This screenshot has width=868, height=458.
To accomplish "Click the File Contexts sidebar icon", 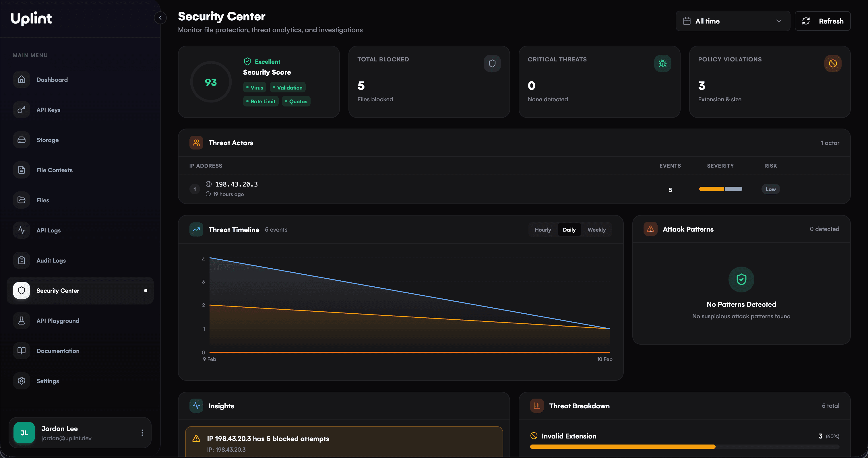I will [21, 170].
